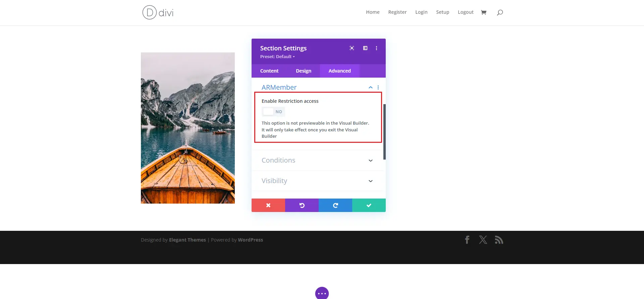This screenshot has width=644, height=299.
Task: Open the purple builder dots button
Action: (322, 293)
